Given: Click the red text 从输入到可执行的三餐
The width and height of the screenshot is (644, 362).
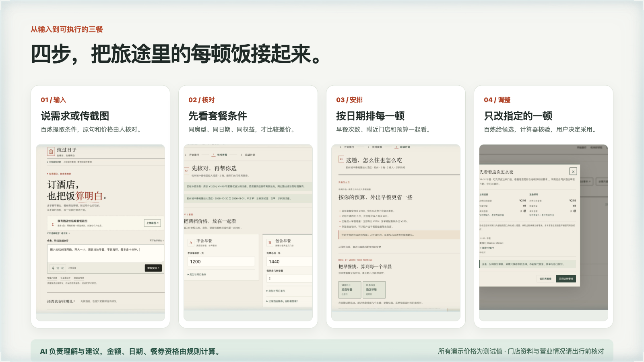Looking at the screenshot, I should 67,29.
